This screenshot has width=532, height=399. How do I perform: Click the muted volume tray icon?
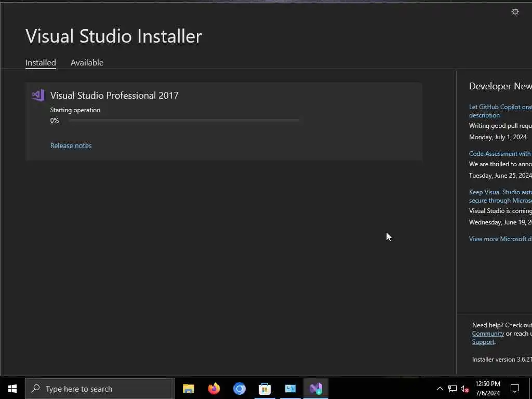point(465,389)
